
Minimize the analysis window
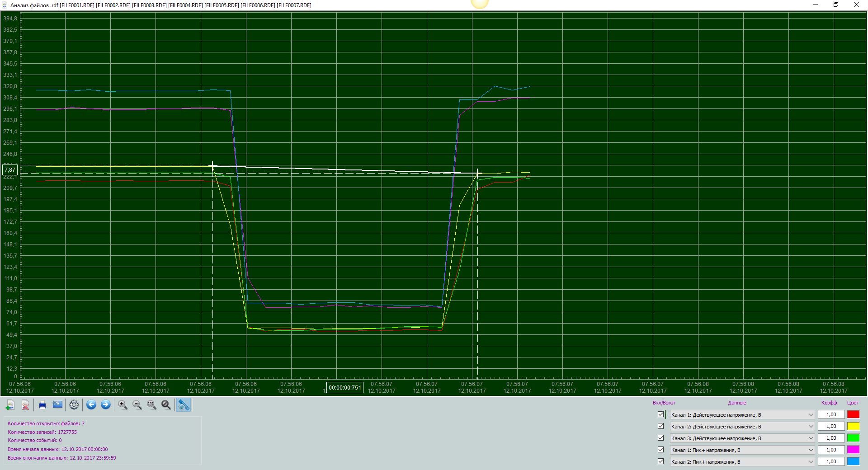(x=816, y=5)
